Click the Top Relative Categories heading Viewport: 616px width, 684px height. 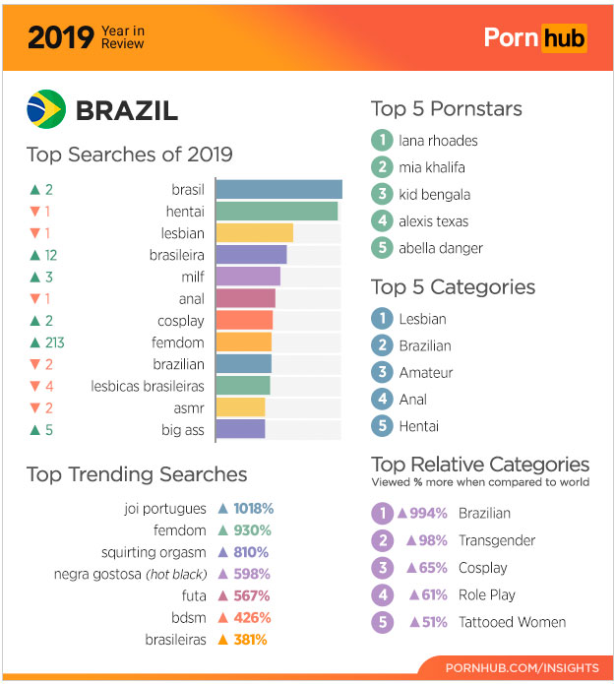[480, 465]
